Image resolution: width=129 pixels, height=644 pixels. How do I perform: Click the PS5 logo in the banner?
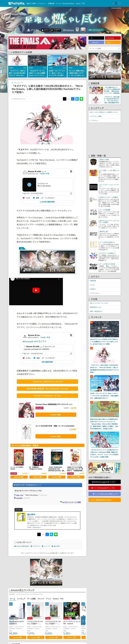[x=33, y=30]
